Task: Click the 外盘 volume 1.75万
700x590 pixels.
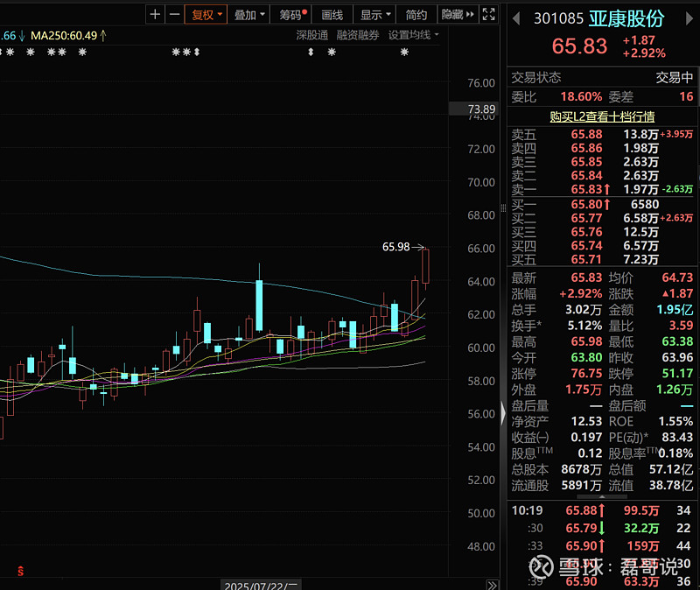Action: point(584,390)
